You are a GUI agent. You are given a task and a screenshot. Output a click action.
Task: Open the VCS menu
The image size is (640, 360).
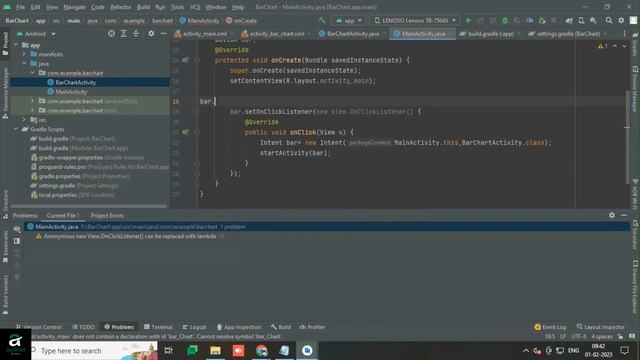195,7
